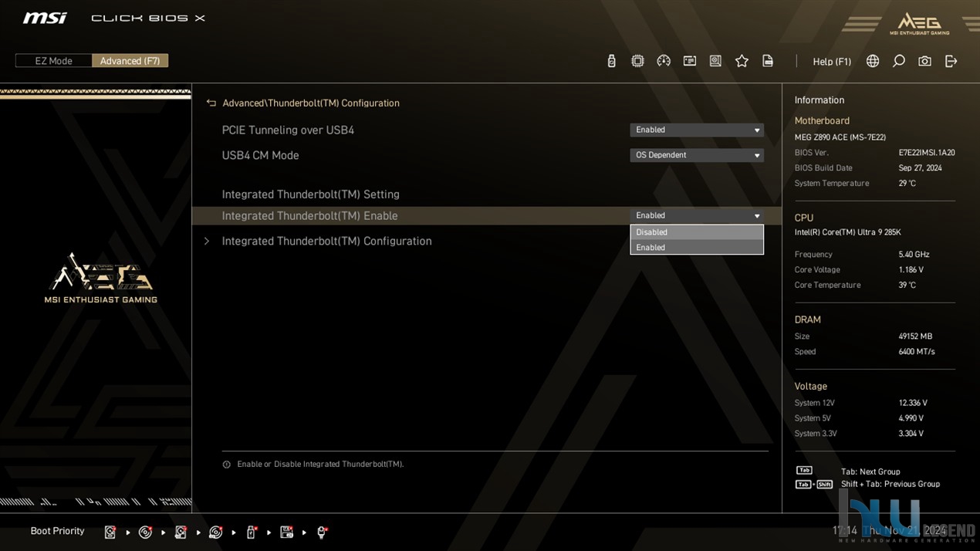Open PCIE Tunneling over USB4 dropdown
Image resolution: width=980 pixels, height=551 pixels.
tap(697, 130)
